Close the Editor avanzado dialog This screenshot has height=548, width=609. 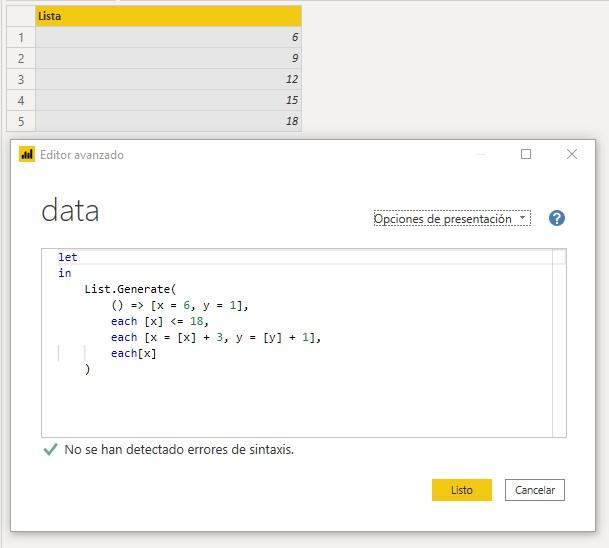click(x=572, y=154)
